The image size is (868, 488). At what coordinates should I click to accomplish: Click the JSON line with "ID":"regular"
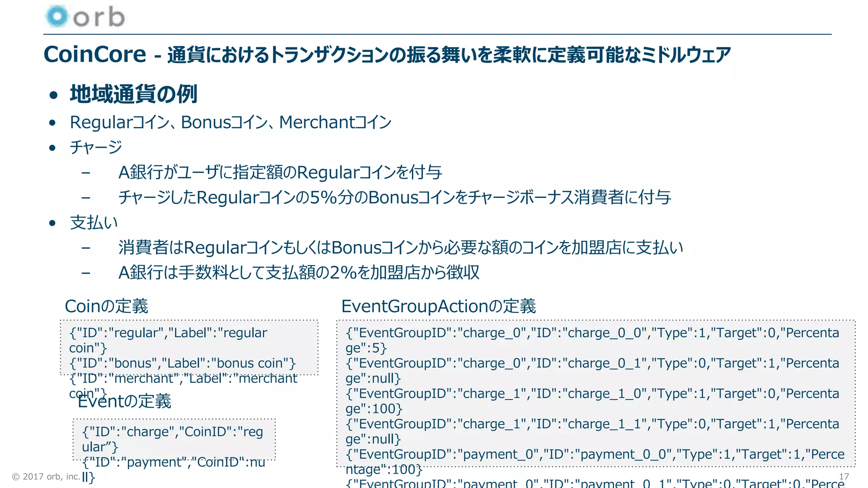pyautogui.click(x=168, y=340)
